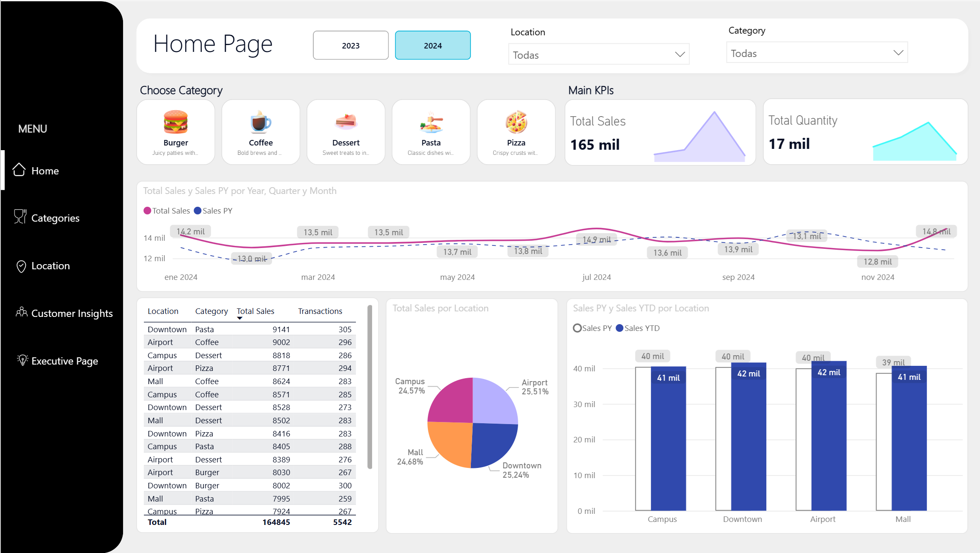Open the Location filter dropdown
Screen dimensions: 980x553
pos(598,54)
